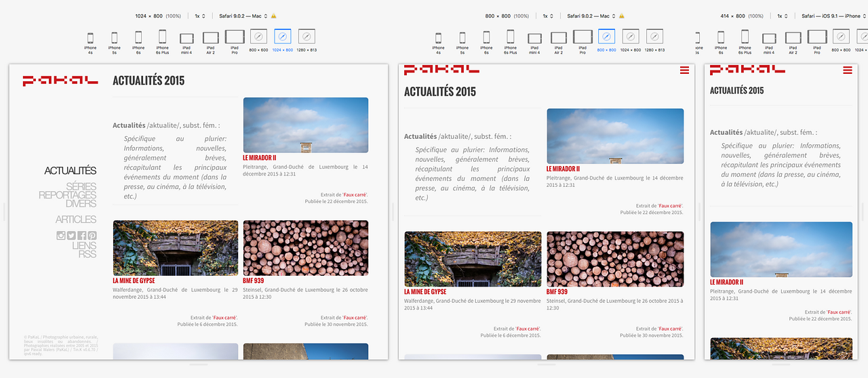Open 1x pixel ratio dropdown, left pane
The height and width of the screenshot is (378, 868).
click(201, 16)
